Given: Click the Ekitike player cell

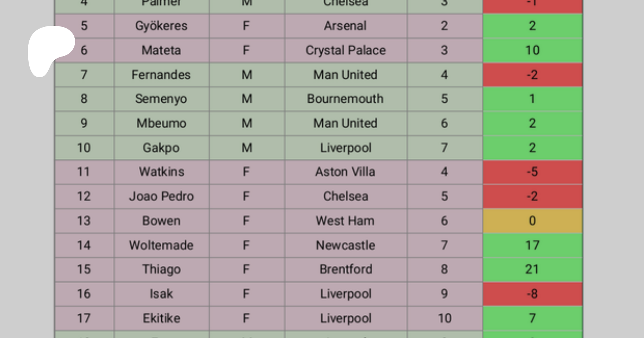Looking at the screenshot, I should (x=161, y=318).
